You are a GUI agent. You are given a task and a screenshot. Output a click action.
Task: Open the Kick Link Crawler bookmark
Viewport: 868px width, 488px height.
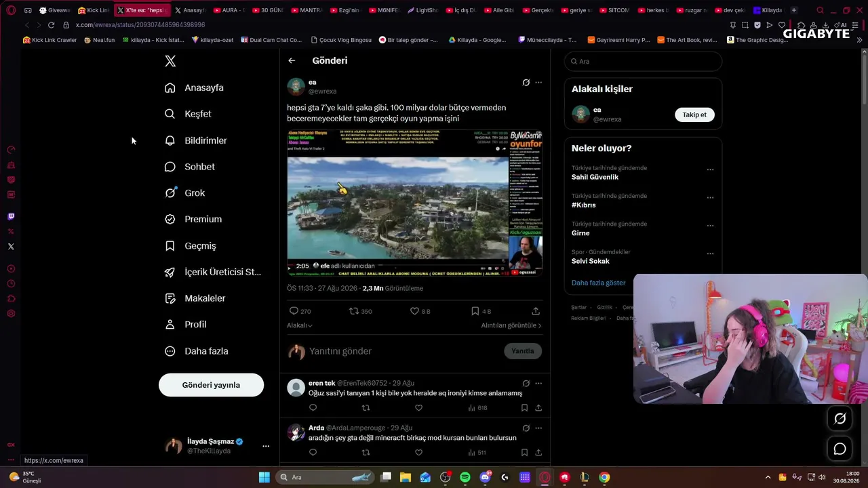pyautogui.click(x=50, y=40)
